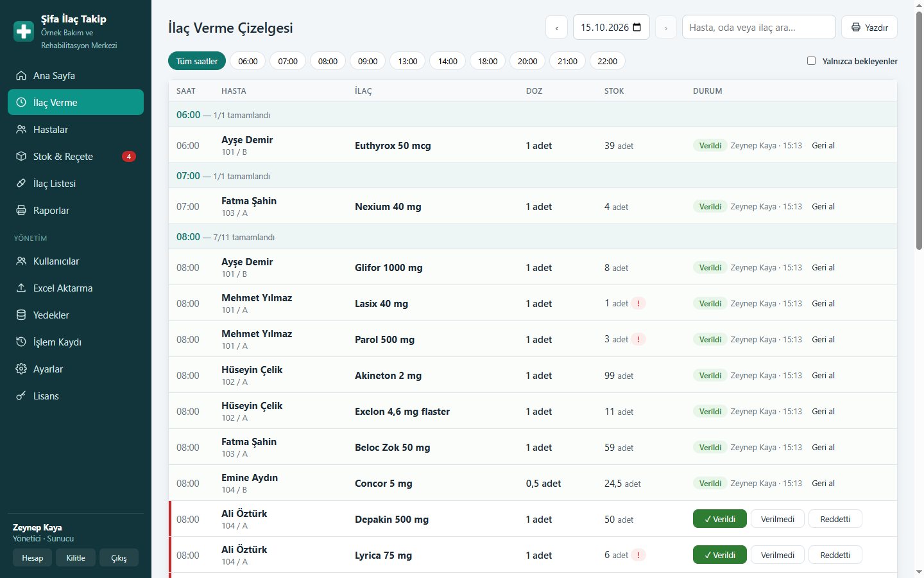Click low stock warning on Lyrica row
This screenshot has height=578, width=924.
tap(638, 556)
